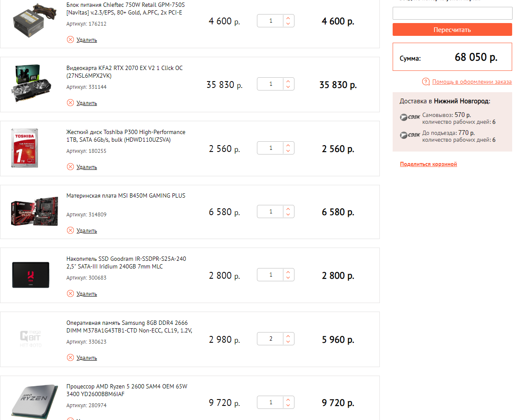This screenshot has height=420, width=513.
Task: Click question mark help icon for order assistance
Action: click(426, 82)
